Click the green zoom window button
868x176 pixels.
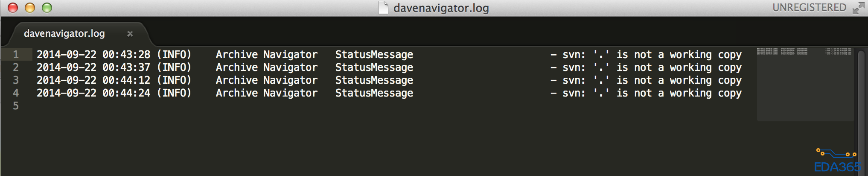click(x=47, y=8)
